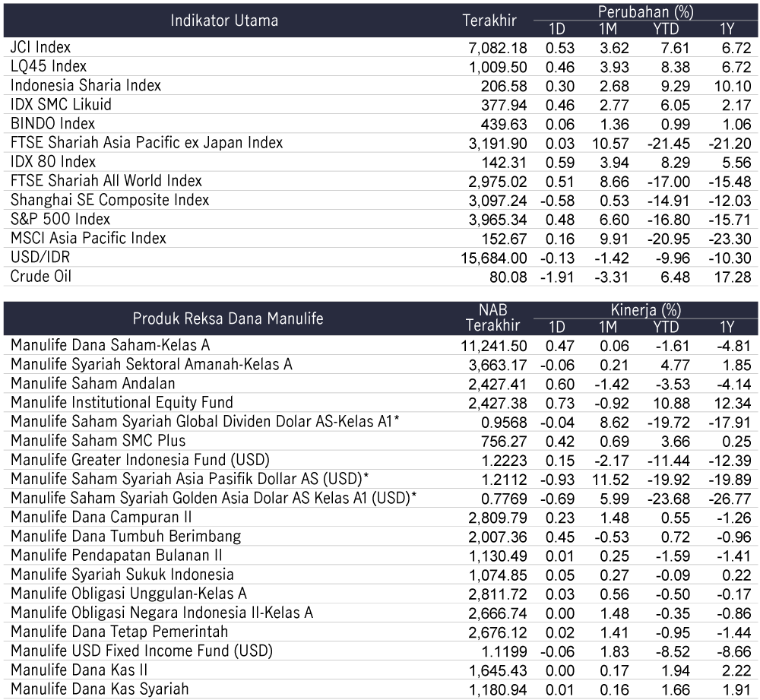Select the LQ45 Index value 1,009.50
Viewport: 760px width, 700px height.
[498, 68]
